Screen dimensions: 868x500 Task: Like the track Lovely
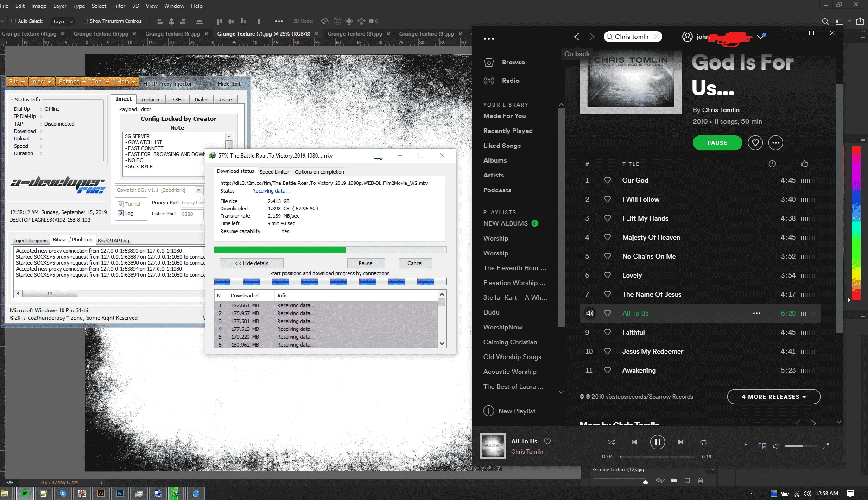[x=607, y=275]
